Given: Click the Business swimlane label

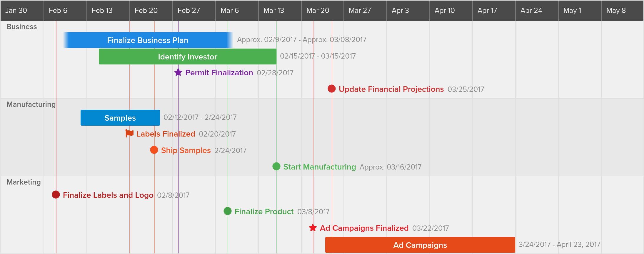Looking at the screenshot, I should pos(22,27).
